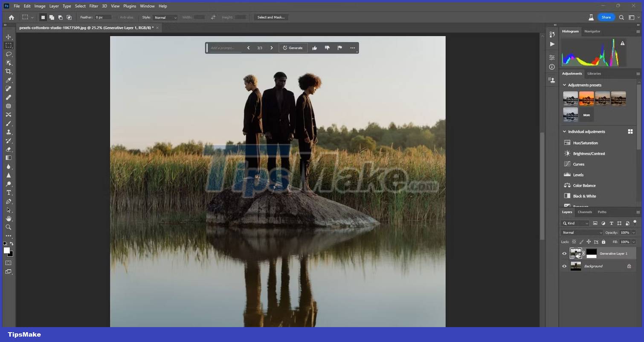Screen dimensions: 644x342
Task: Enable lock transparent pixels on the layer
Action: pyautogui.click(x=575, y=241)
